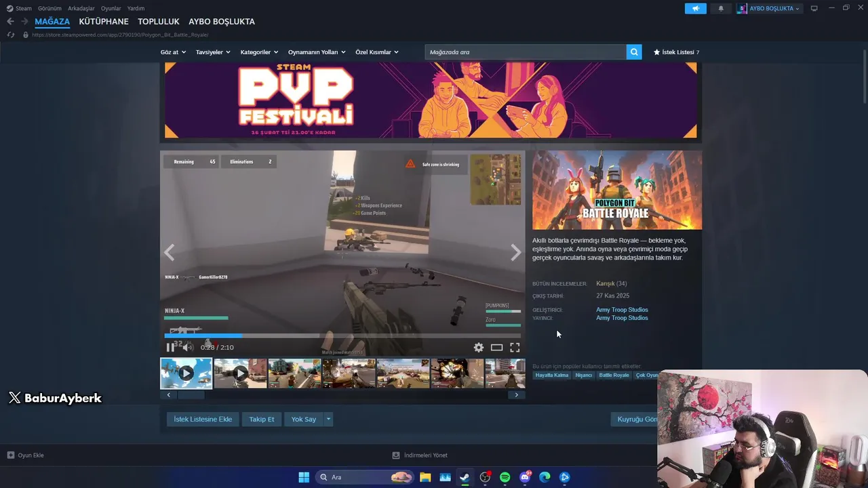Screen dimensions: 868x488
Task: Open Spotify from the taskbar
Action: click(505, 477)
